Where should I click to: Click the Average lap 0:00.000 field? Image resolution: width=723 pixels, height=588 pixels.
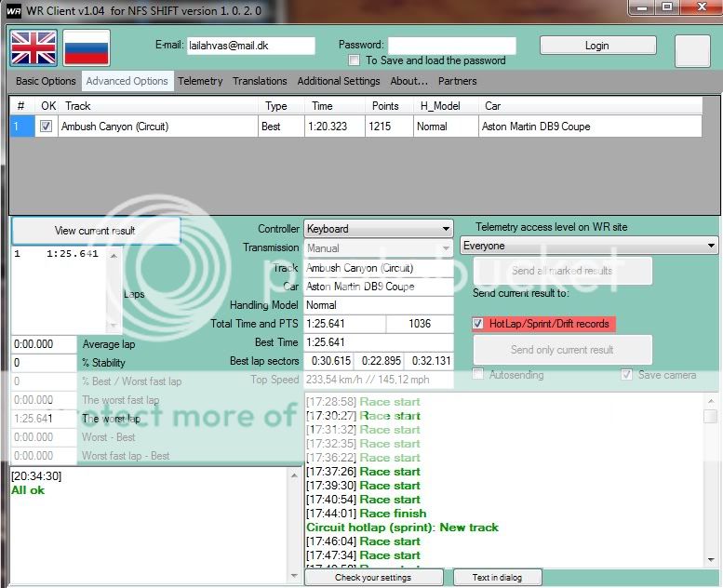coord(44,344)
